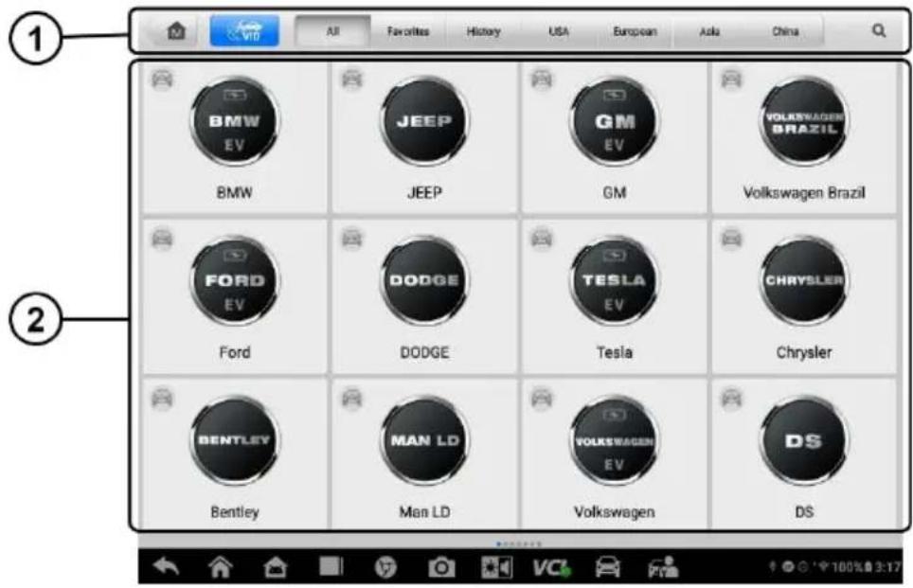Click small car icon on GM card
913x588 pixels.
tap(542, 79)
